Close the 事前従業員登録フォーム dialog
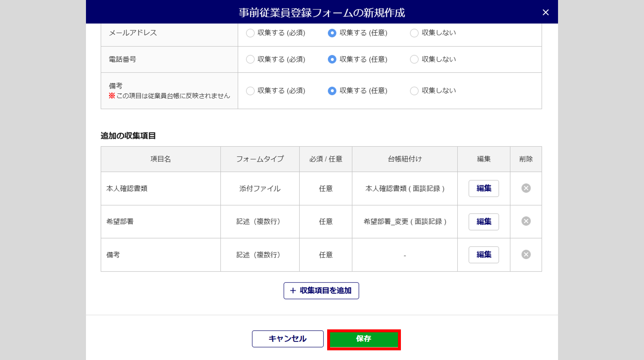The image size is (644, 360). tap(545, 12)
